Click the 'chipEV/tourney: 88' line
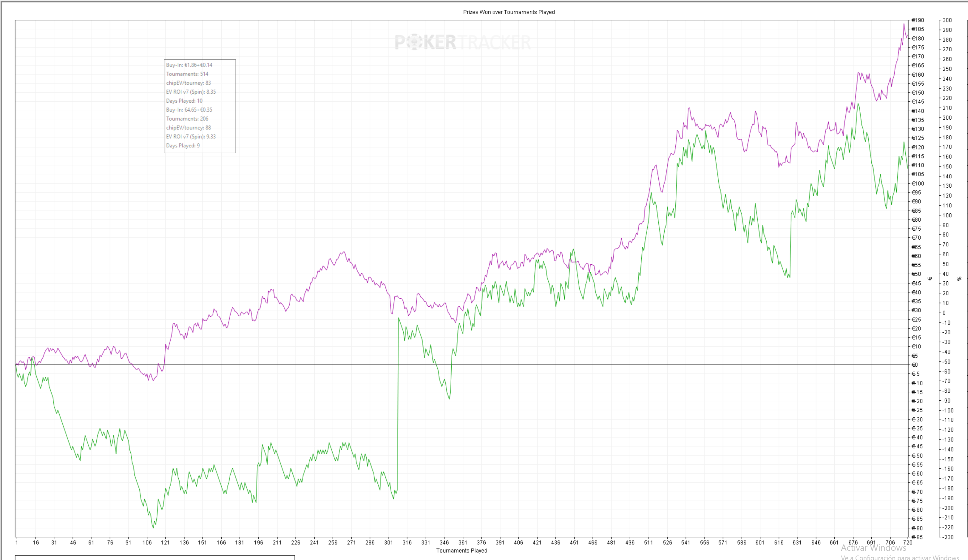968x560 pixels. pos(188,128)
